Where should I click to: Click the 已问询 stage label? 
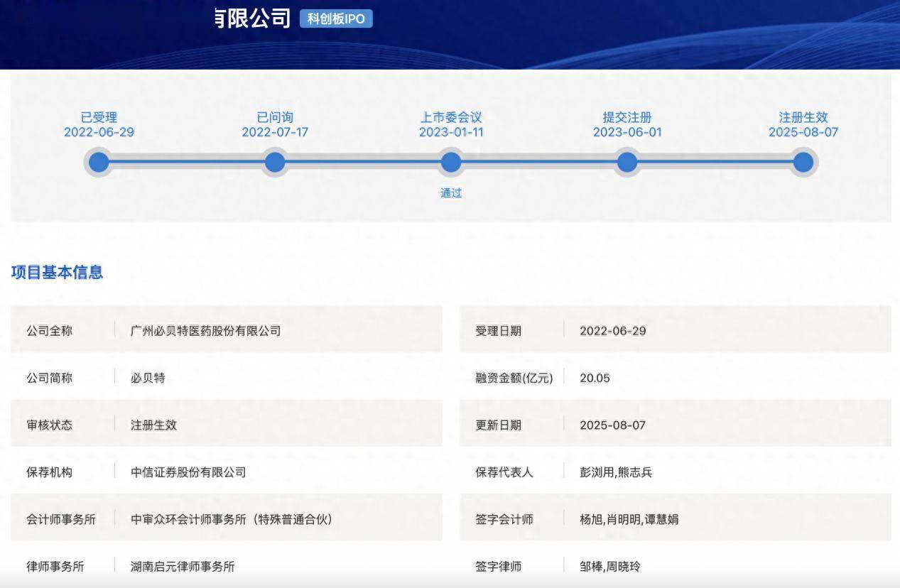pos(275,117)
